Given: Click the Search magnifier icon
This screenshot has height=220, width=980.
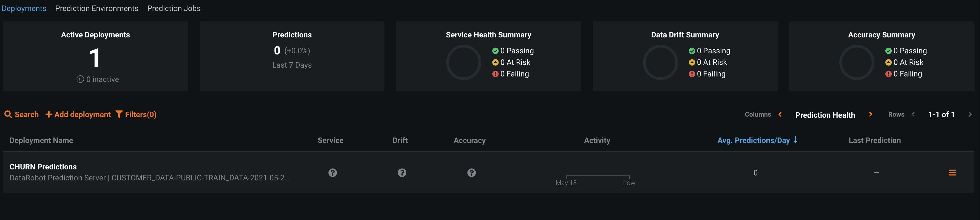Looking at the screenshot, I should [8, 114].
